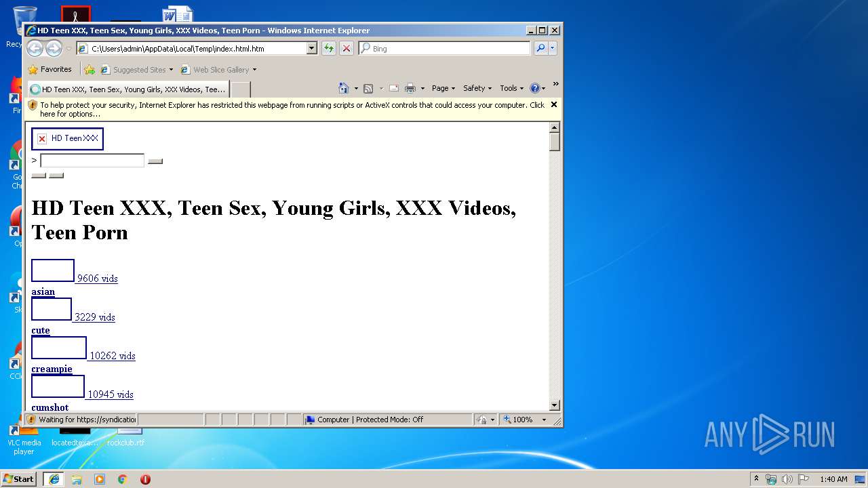
Task: Open the Print options dropdown arrow
Action: [x=422, y=88]
